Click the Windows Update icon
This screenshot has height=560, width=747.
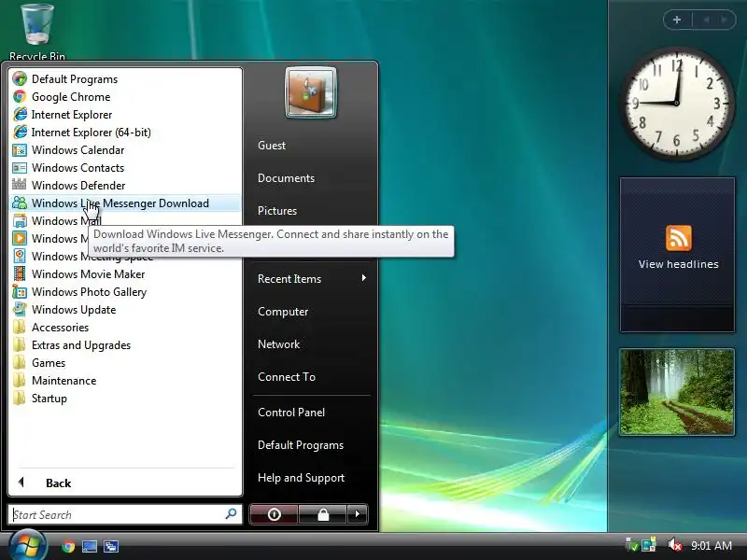pyautogui.click(x=20, y=310)
